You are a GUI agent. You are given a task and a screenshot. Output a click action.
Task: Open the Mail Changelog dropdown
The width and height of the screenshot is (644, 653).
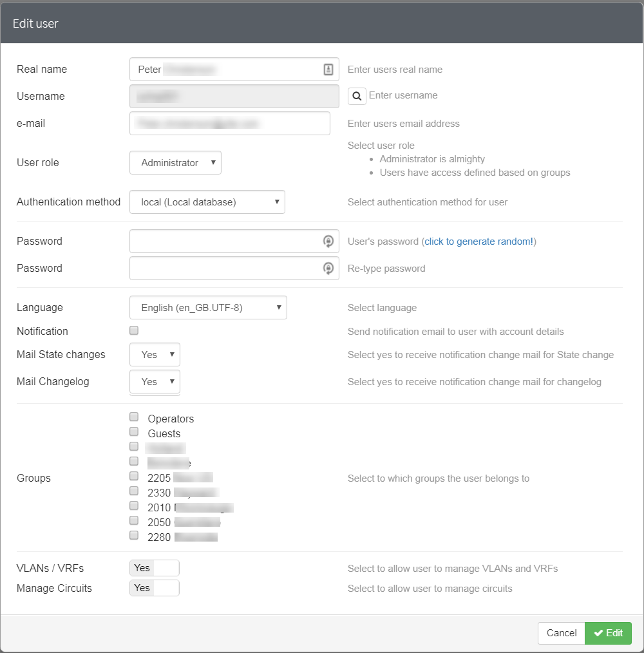[154, 381]
